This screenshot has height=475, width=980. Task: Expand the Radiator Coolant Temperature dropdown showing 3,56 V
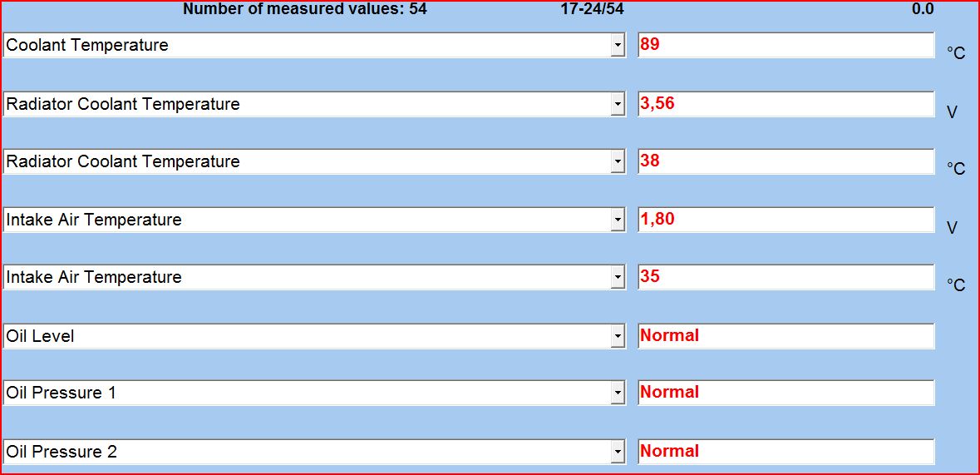[x=618, y=104]
